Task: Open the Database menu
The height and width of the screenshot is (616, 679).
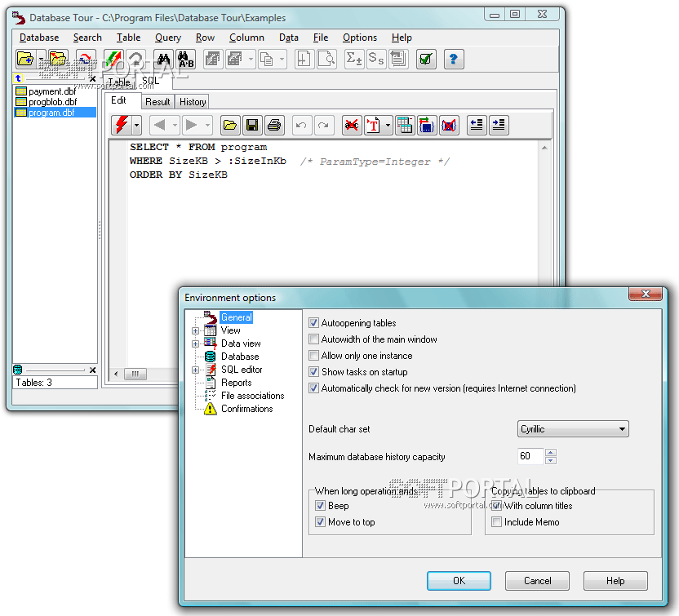Action: click(39, 38)
